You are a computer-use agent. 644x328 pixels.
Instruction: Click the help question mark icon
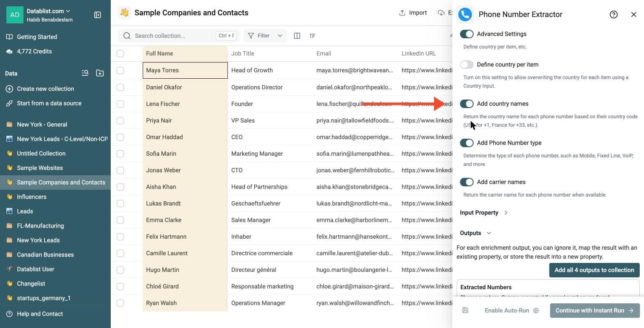(x=614, y=14)
